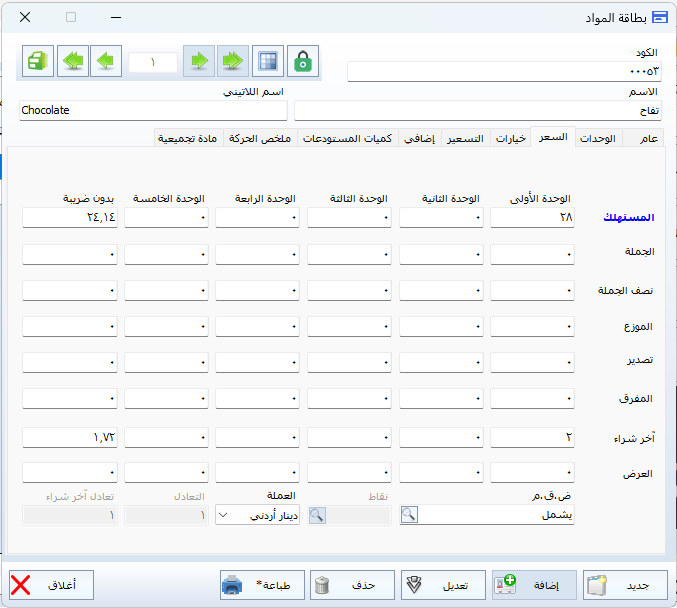Click the Latin name field containing Chocolate
Image resolution: width=677 pixels, height=608 pixels.
153,111
